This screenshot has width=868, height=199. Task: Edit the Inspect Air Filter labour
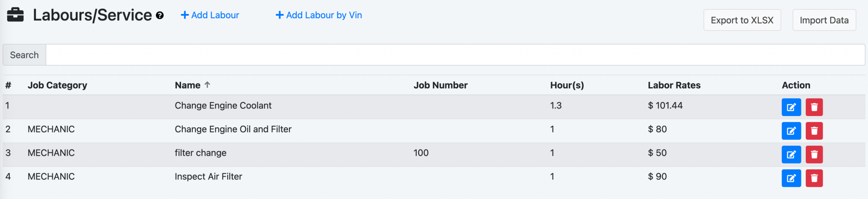click(x=791, y=178)
